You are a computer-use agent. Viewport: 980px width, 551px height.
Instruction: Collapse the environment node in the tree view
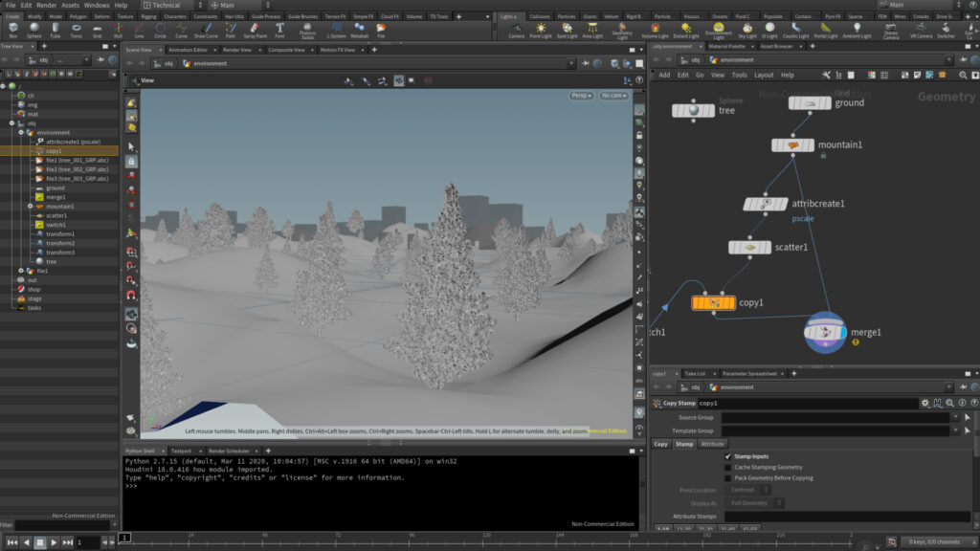pos(21,132)
